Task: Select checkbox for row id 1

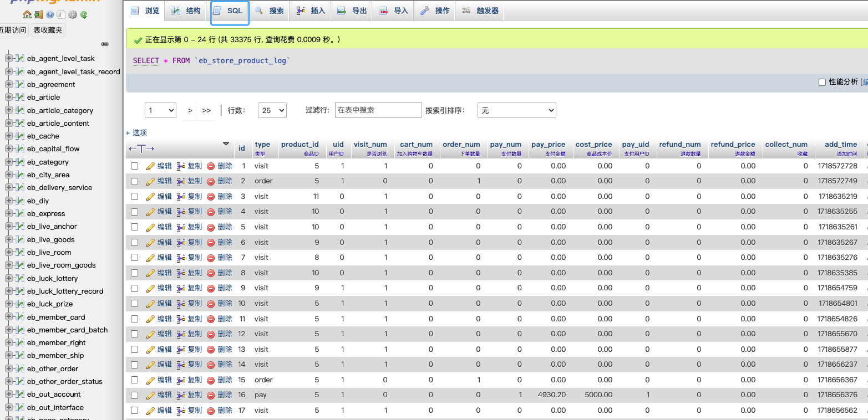Action: click(134, 166)
